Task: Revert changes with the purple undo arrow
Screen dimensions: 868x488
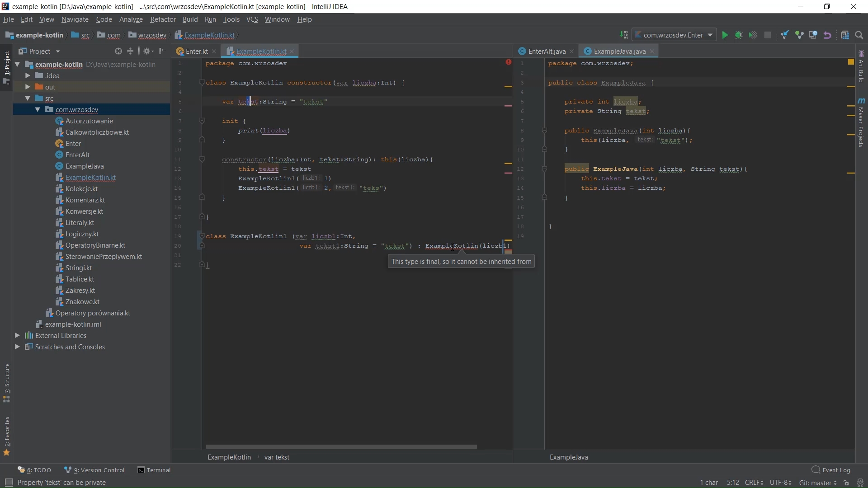Action: [x=827, y=35]
